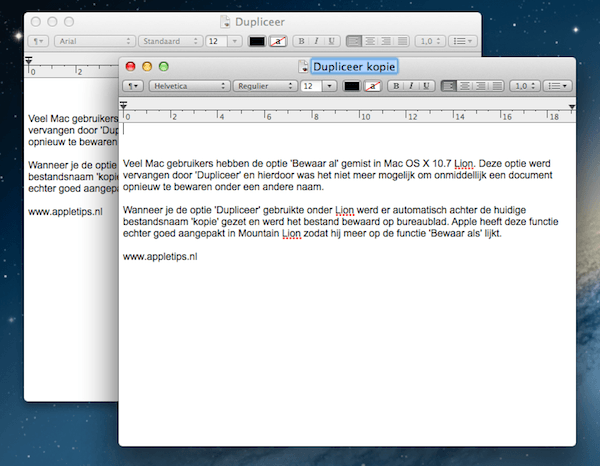Click left indent marker on front window ruler
This screenshot has height=466, width=600.
(x=123, y=105)
